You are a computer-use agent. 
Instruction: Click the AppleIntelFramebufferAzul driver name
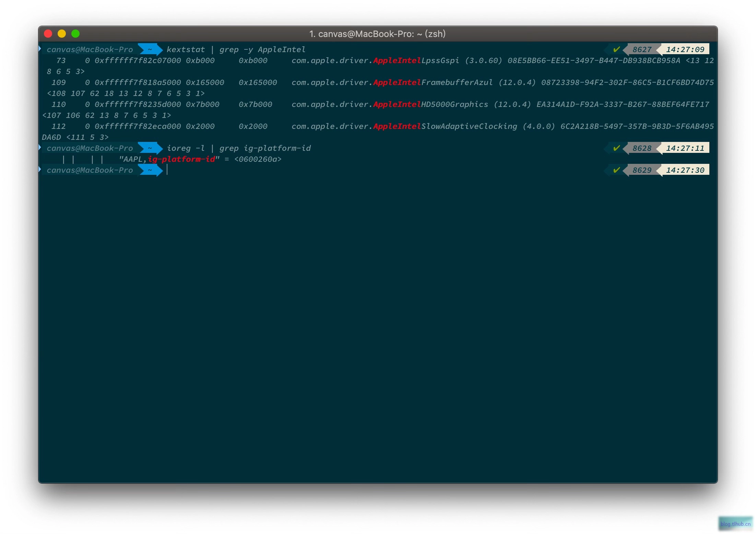(x=433, y=83)
